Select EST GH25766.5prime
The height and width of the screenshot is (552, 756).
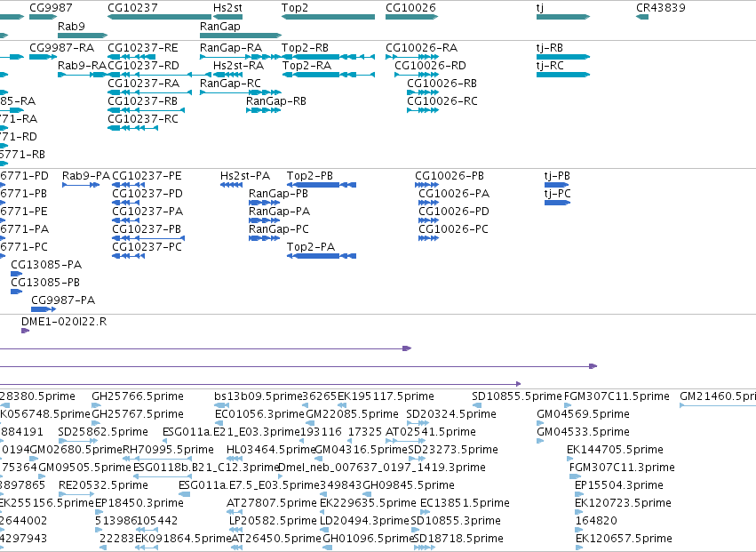pos(138,396)
